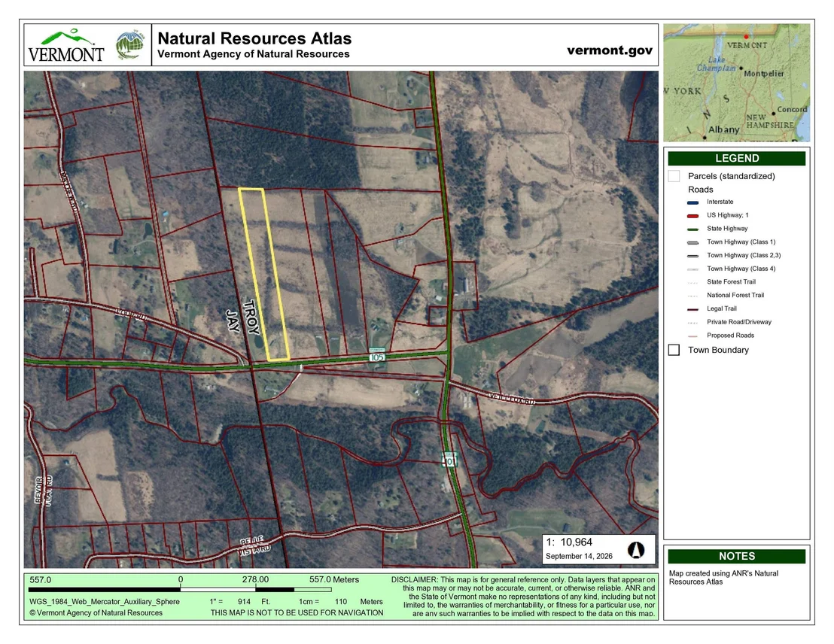
Task: Toggle the Town Boundary legend box
Action: (674, 350)
